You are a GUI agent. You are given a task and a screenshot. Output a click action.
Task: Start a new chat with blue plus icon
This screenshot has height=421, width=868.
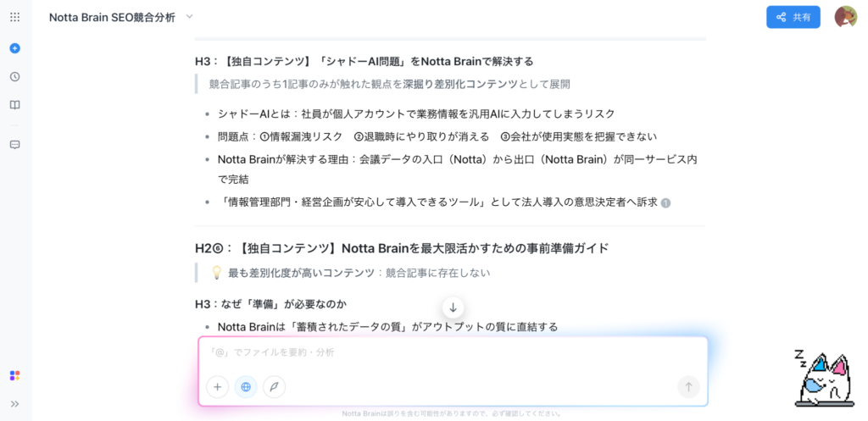point(15,48)
